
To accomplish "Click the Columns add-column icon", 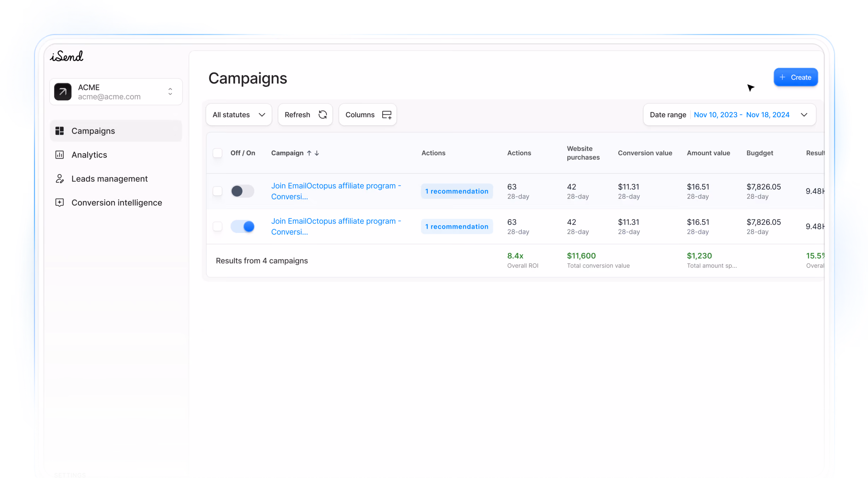I will point(387,115).
